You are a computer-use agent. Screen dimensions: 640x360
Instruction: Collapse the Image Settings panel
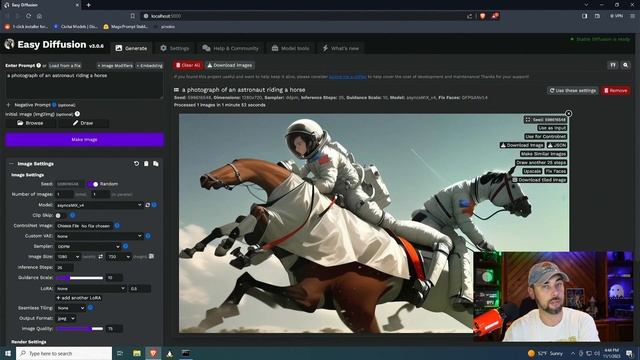coord(11,164)
